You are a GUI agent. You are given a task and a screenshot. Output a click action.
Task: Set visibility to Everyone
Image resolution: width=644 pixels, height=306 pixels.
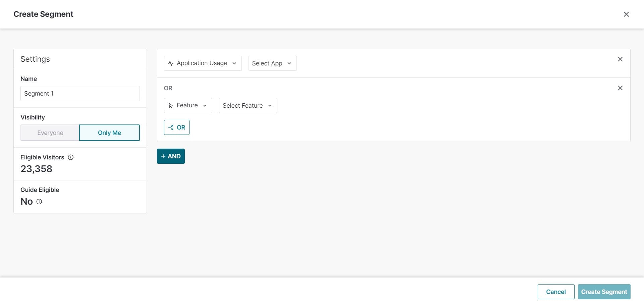tap(50, 133)
